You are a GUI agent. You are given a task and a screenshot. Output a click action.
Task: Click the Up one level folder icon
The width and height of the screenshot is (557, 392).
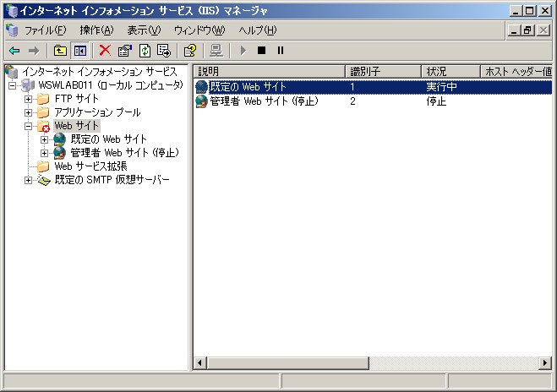click(x=60, y=51)
